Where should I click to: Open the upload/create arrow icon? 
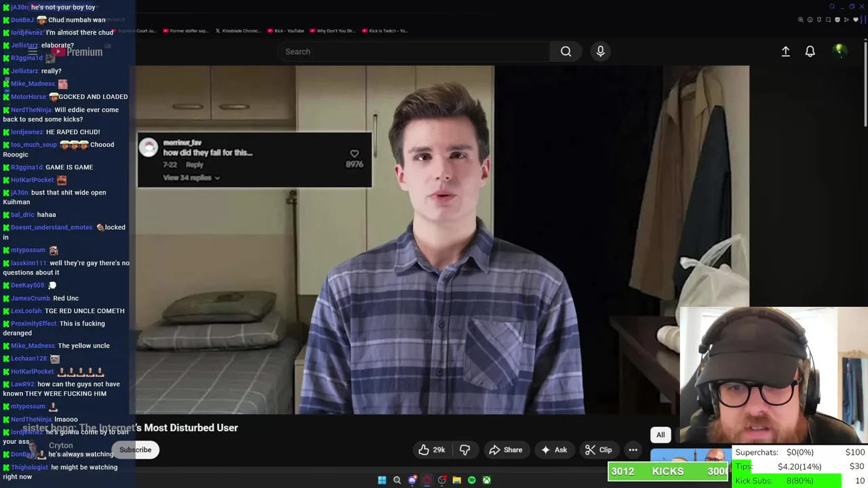click(x=785, y=52)
